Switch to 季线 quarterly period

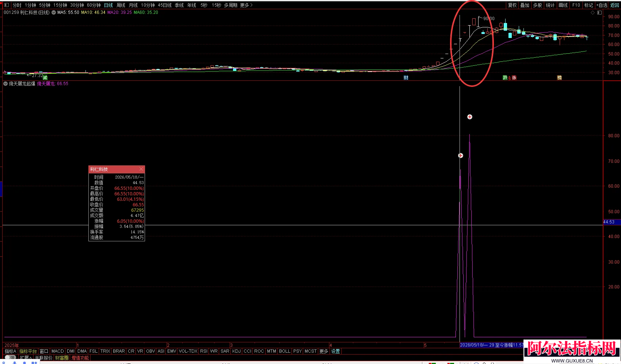[179, 5]
